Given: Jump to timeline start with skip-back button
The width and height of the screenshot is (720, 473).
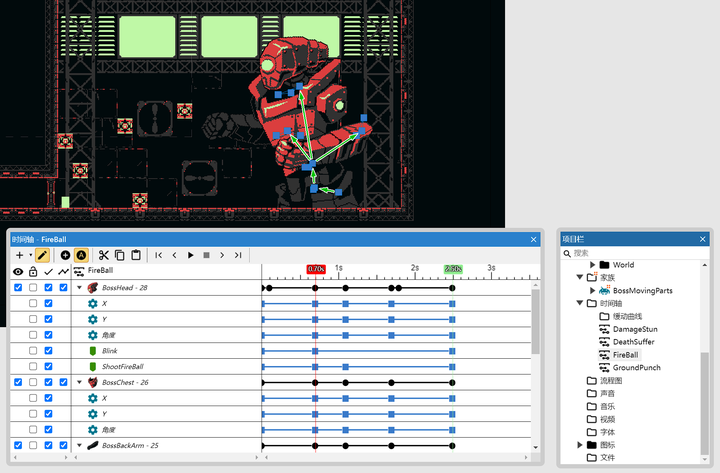Looking at the screenshot, I should tap(158, 255).
